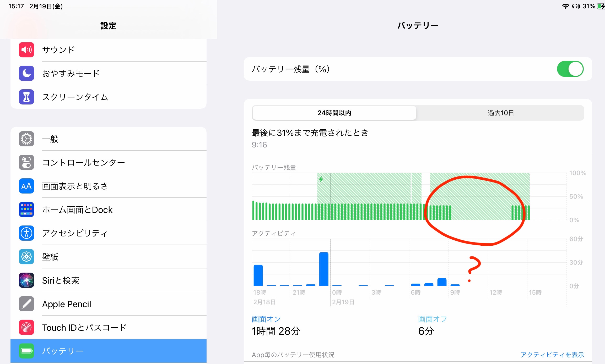Toggle the バッテリー残量（%） switch

tap(570, 69)
